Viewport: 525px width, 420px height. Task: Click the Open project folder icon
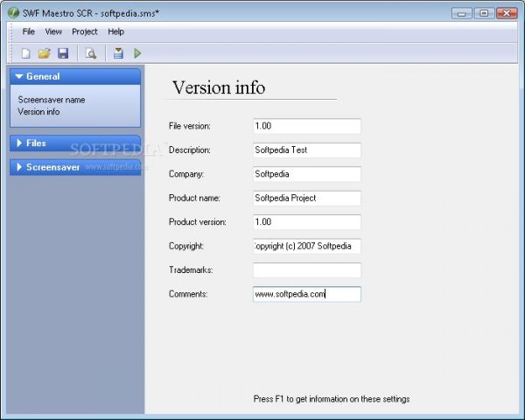(x=45, y=53)
